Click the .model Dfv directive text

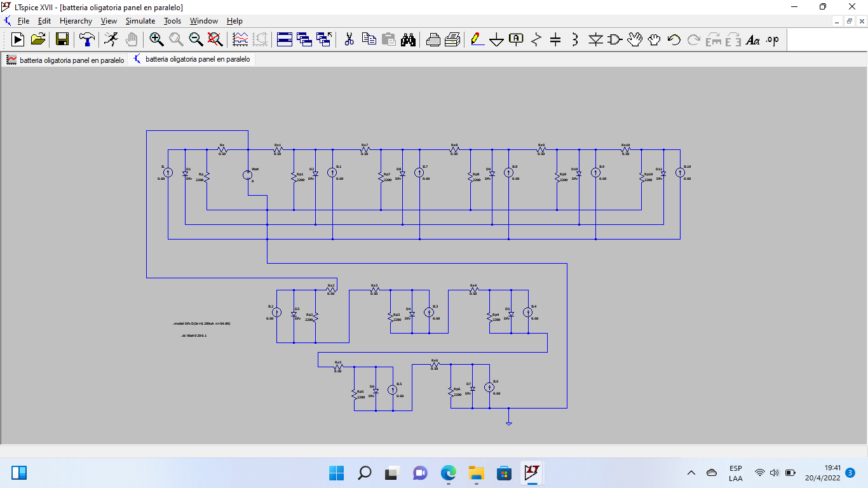(201, 323)
